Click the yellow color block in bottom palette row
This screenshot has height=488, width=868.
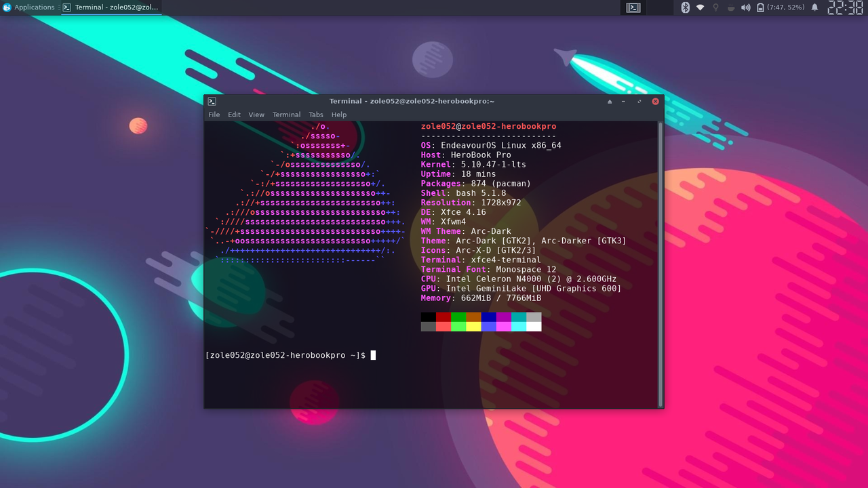tap(474, 326)
